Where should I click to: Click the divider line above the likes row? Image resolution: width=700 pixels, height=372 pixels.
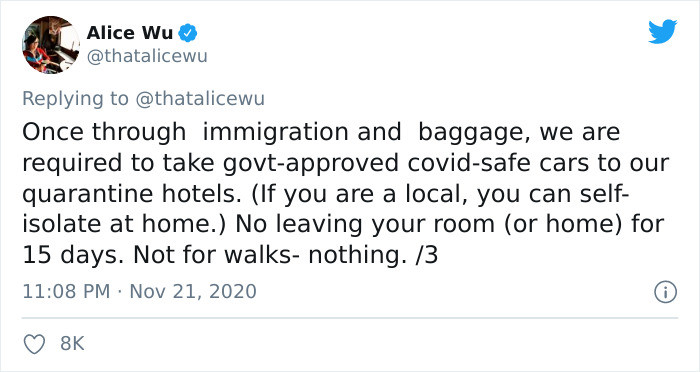pos(350,318)
